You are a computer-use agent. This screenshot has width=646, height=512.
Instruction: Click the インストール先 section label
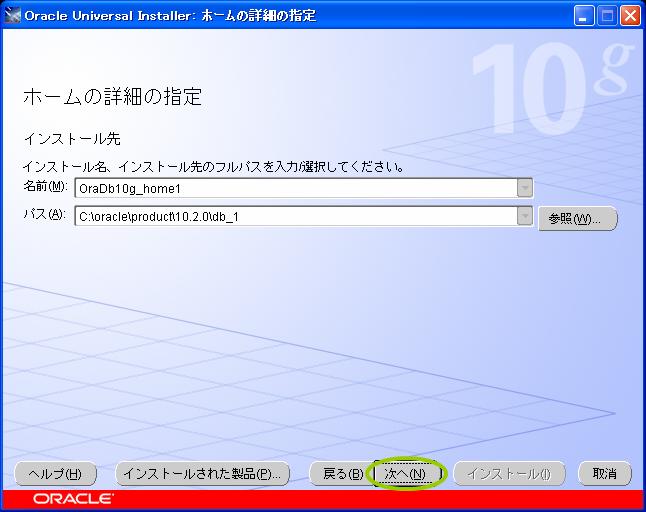click(x=73, y=138)
